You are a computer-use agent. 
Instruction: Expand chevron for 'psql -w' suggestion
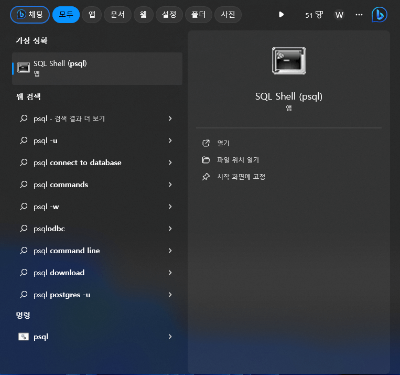[170, 207]
